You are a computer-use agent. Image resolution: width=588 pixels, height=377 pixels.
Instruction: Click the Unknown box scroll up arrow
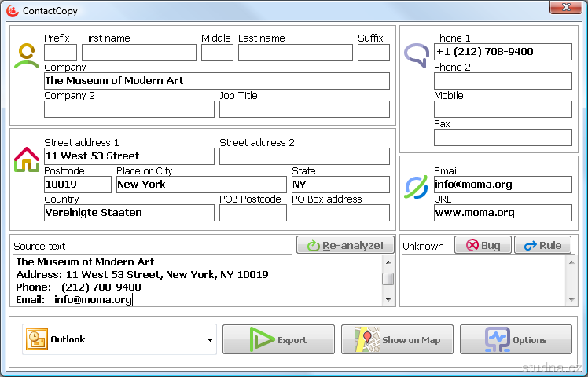571,262
